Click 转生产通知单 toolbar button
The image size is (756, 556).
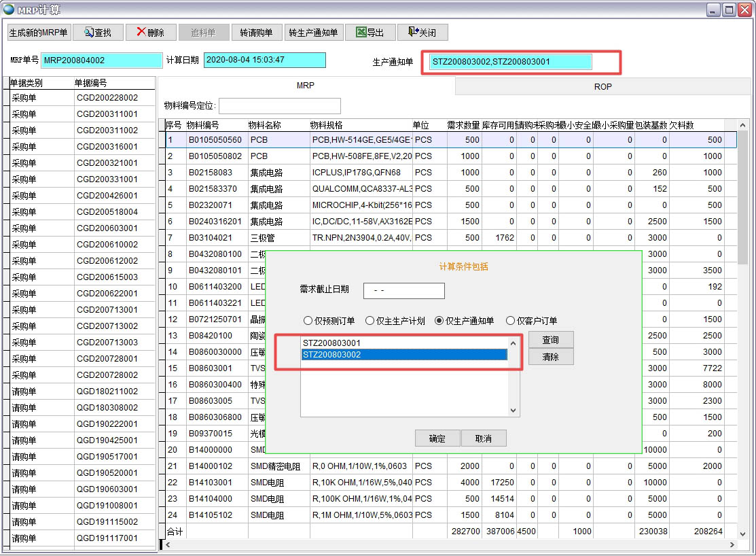[312, 33]
